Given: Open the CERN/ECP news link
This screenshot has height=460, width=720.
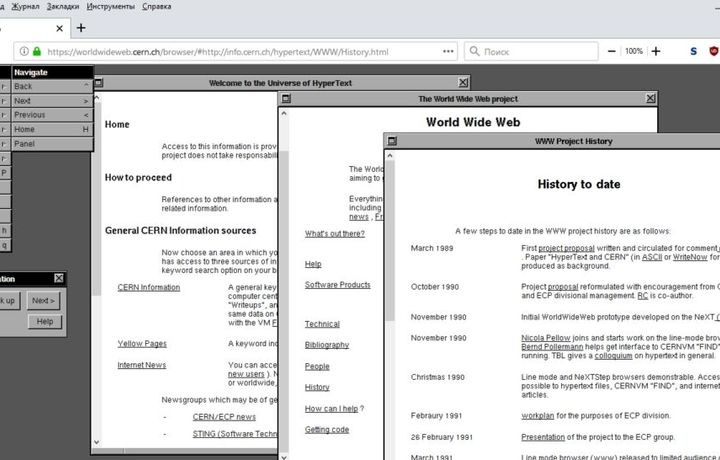Looking at the screenshot, I should (224, 417).
